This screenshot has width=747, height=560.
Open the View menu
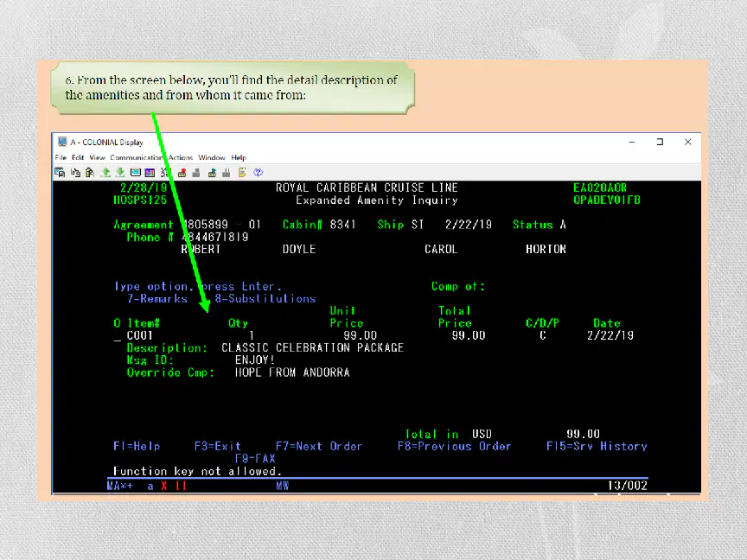tap(97, 157)
